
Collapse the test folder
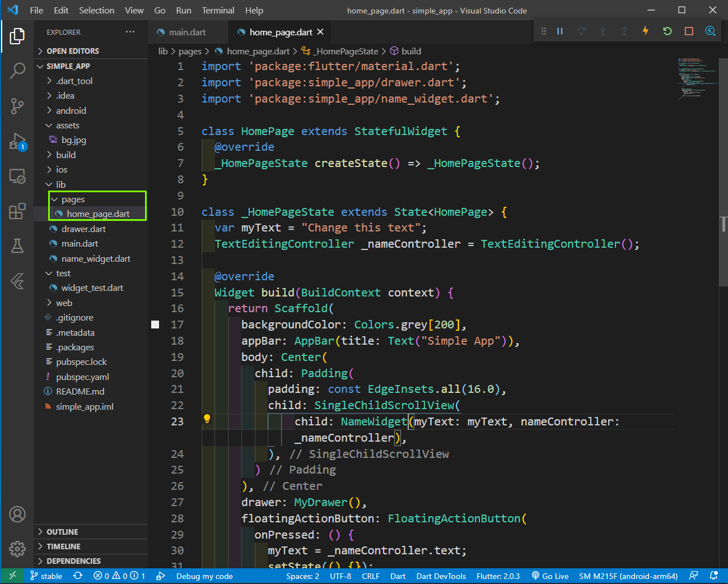(91, 273)
